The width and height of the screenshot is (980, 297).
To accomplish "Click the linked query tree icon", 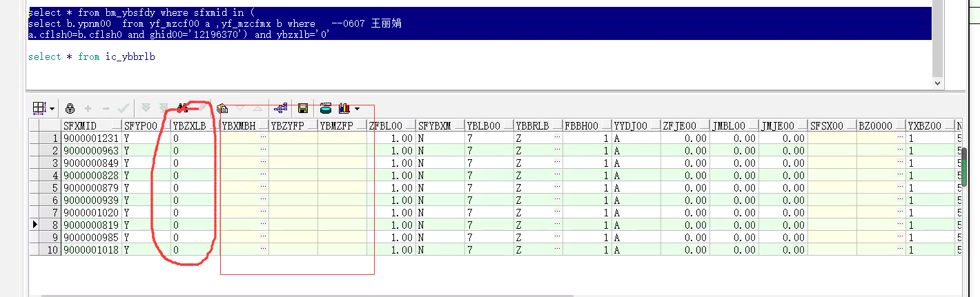I will tap(280, 108).
